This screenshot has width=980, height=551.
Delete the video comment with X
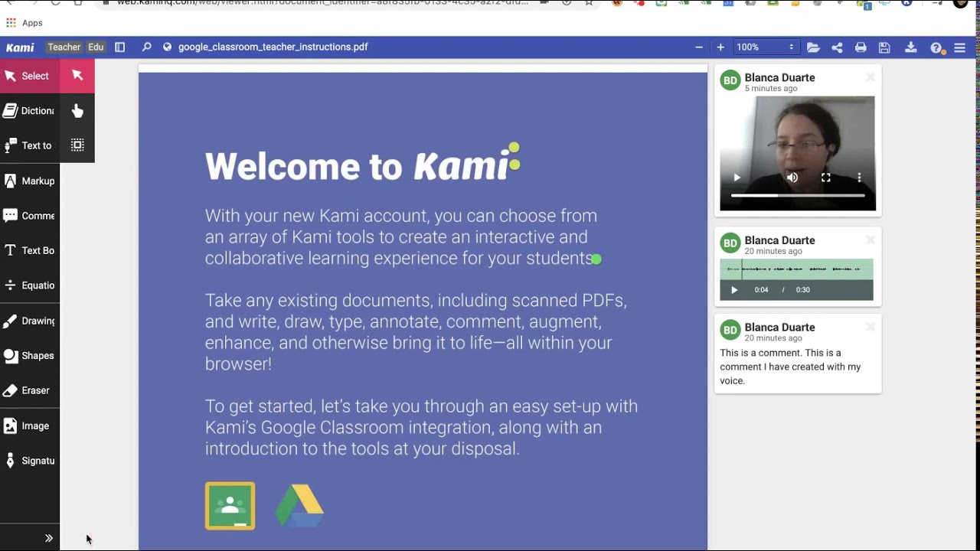point(870,77)
